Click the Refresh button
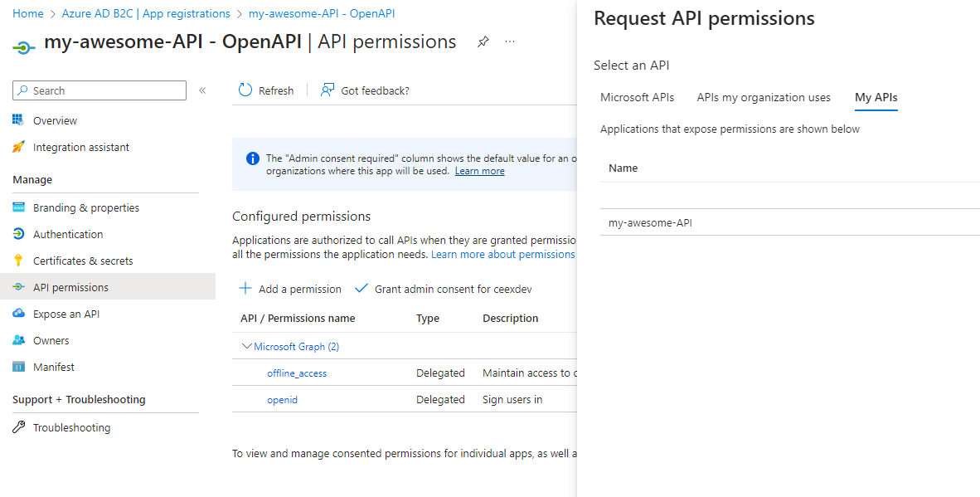The image size is (980, 497). pos(266,90)
